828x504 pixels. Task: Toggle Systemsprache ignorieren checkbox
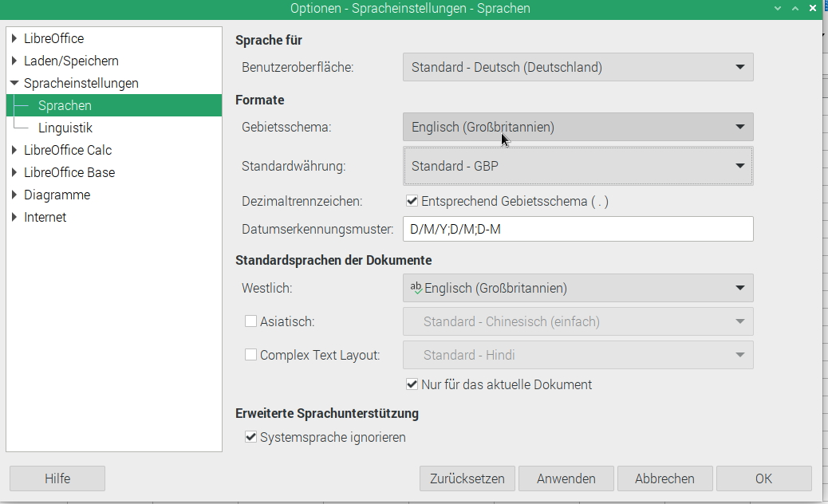coord(251,437)
